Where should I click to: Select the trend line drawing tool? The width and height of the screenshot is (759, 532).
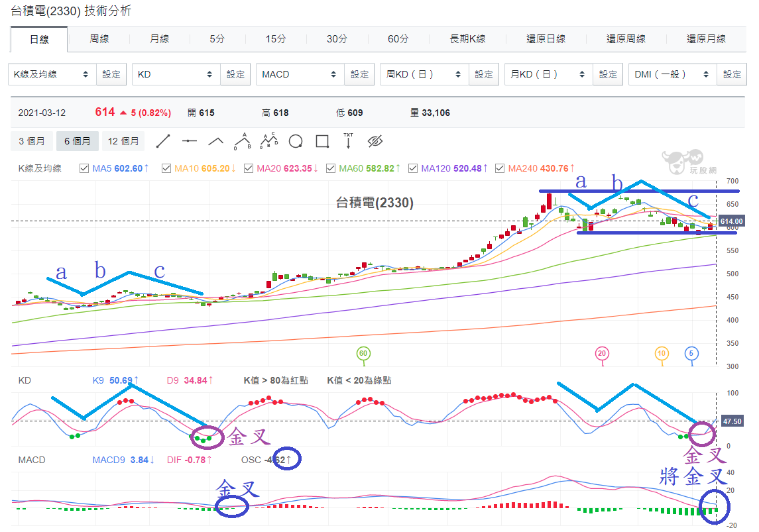pos(163,141)
